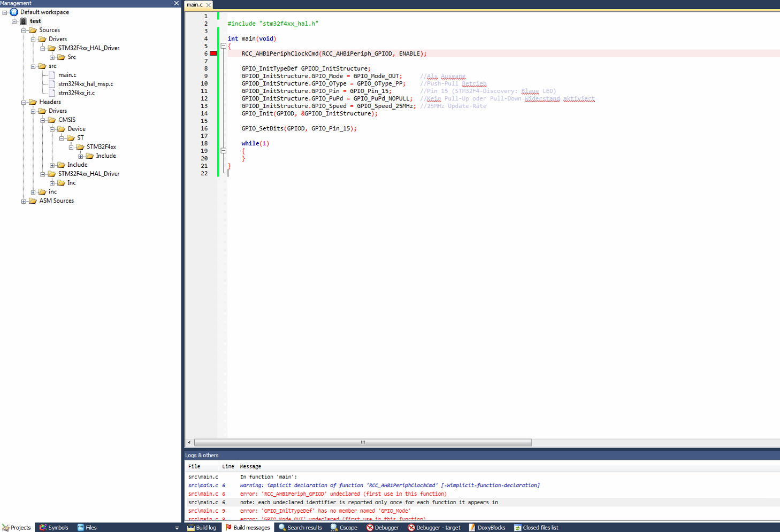Viewport: 780px width, 532px height.
Task: Click the 'RCC_AHB1Periph_GPIOD' undeclared error
Action: pos(343,494)
